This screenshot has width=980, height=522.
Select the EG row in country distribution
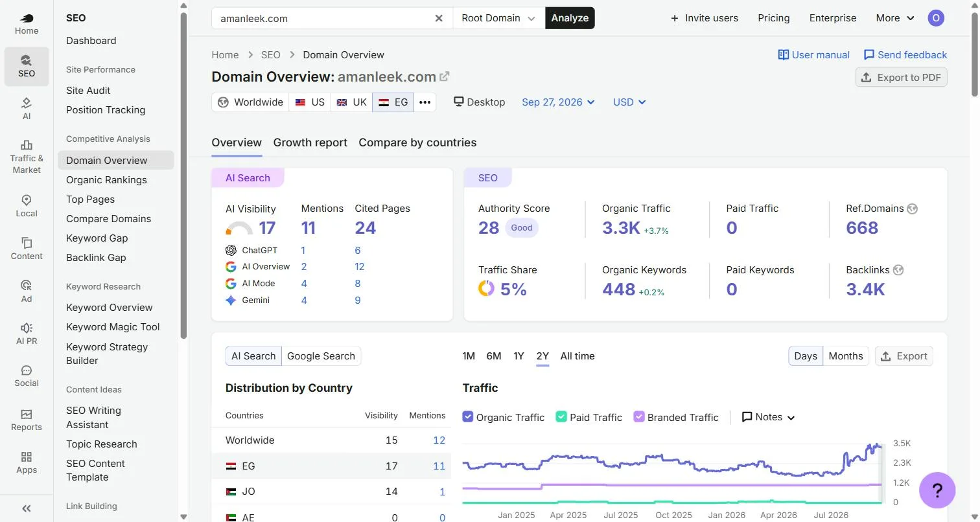(331, 466)
